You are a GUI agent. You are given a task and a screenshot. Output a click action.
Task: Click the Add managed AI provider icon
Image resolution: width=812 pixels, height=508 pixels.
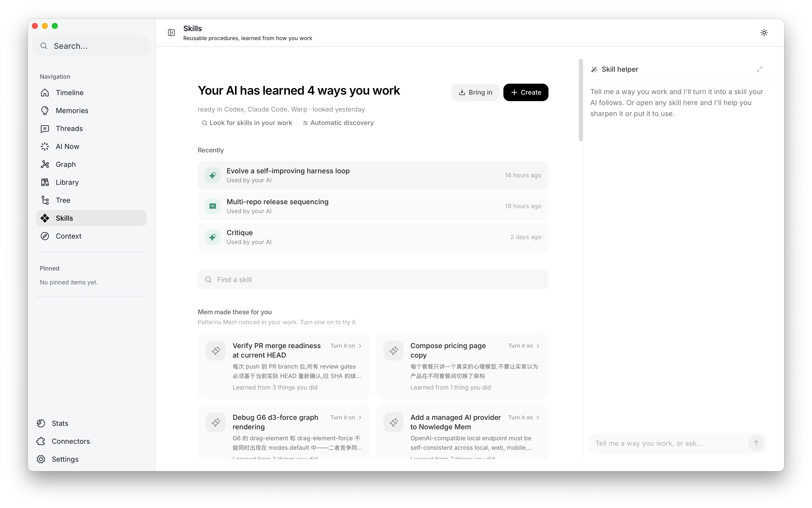click(x=393, y=422)
